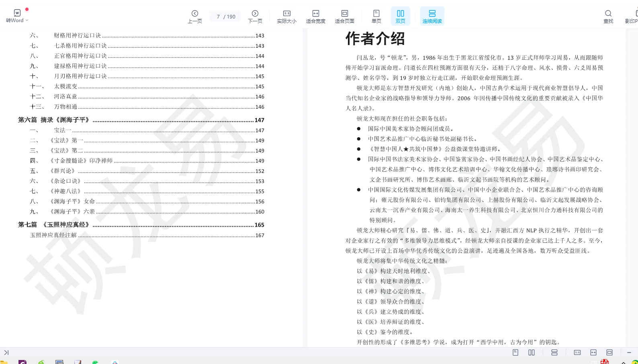
Task: Click contents line《宝法》第一
Action: [x=147, y=140]
